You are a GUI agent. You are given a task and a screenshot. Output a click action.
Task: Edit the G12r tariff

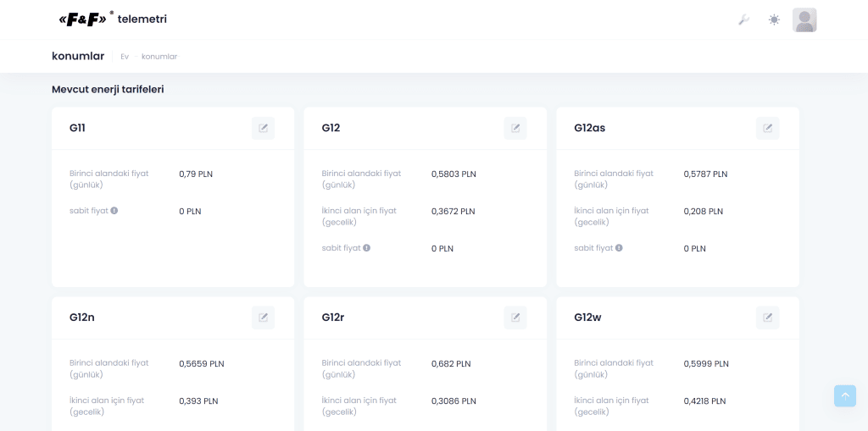tap(515, 318)
